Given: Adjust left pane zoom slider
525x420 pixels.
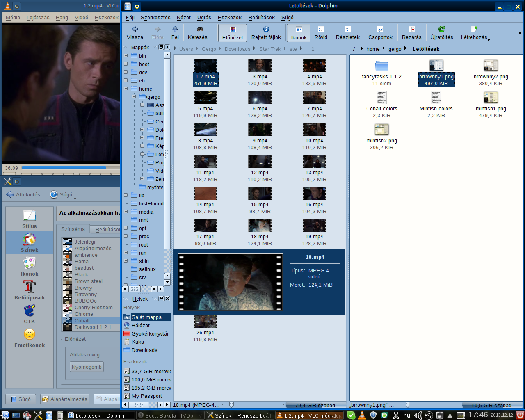Looking at the screenshot, I should [231, 404].
